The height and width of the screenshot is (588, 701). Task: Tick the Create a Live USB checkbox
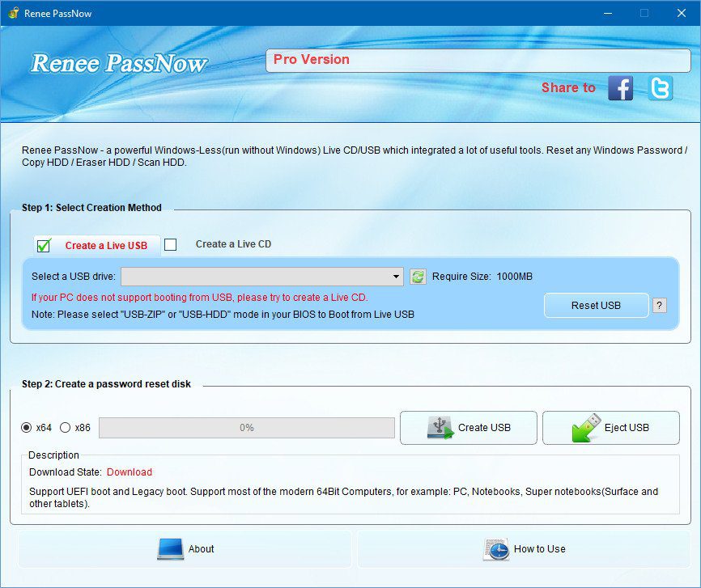[x=44, y=246]
